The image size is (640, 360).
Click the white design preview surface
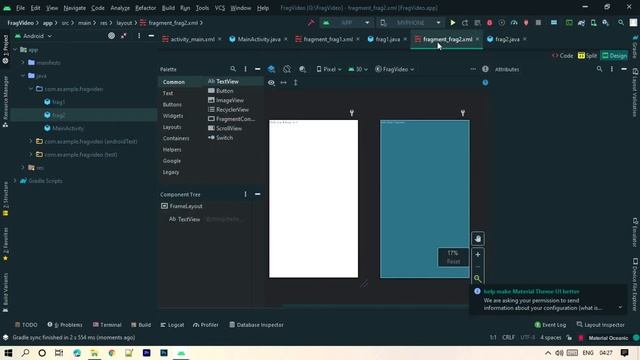(313, 199)
